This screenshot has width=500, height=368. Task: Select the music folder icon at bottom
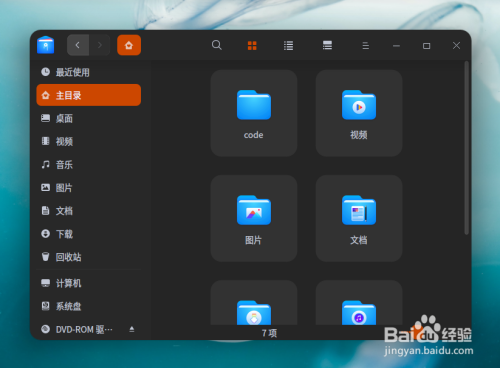359,313
